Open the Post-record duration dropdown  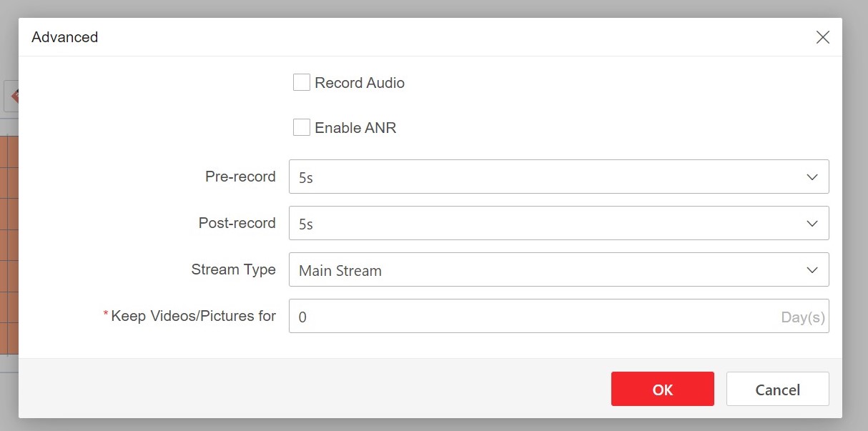[558, 223]
